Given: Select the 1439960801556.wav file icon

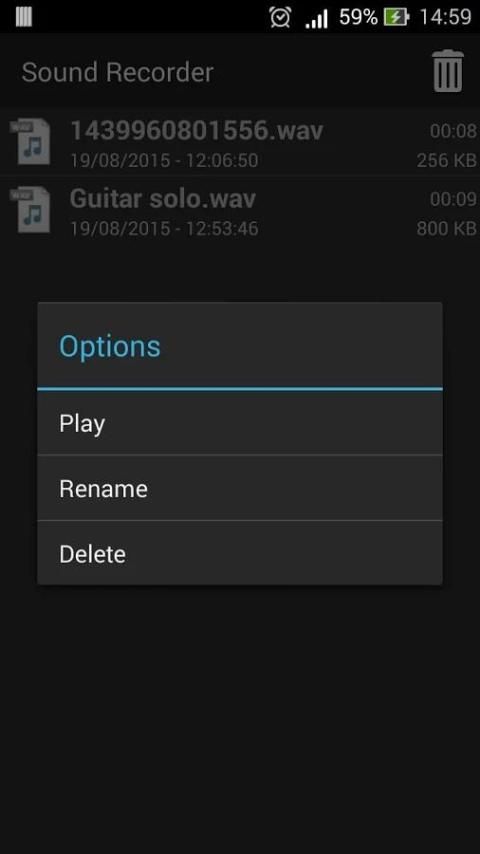Looking at the screenshot, I should (31, 142).
